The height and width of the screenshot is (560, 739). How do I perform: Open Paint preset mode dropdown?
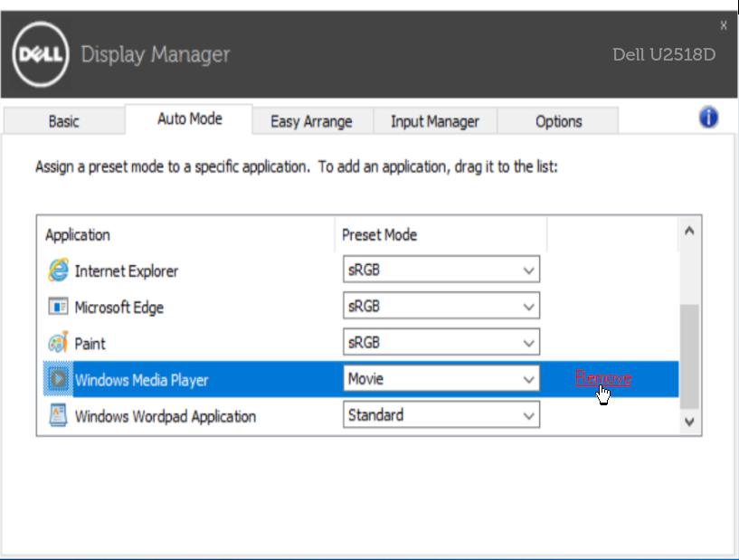(441, 342)
